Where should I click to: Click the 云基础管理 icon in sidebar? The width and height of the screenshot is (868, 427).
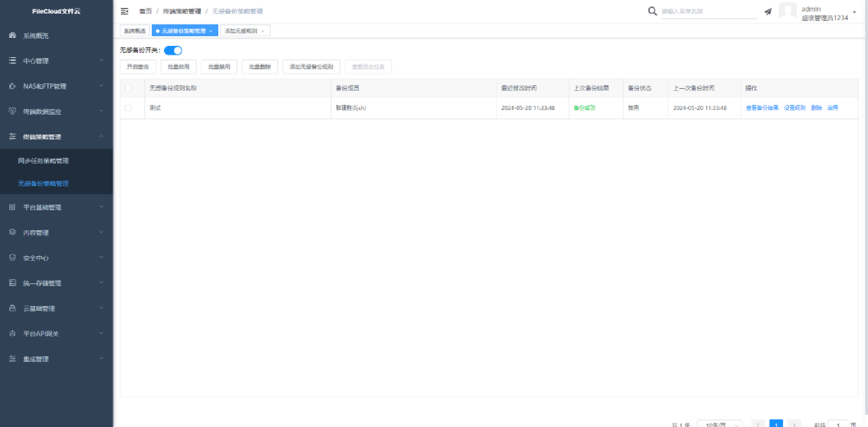click(x=13, y=308)
